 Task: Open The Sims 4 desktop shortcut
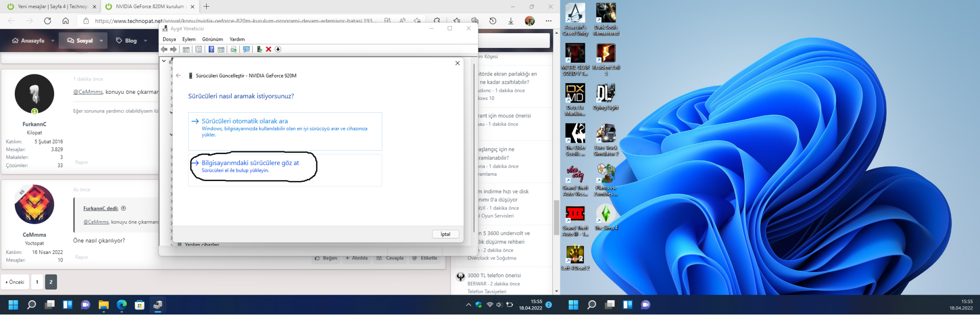(x=606, y=218)
